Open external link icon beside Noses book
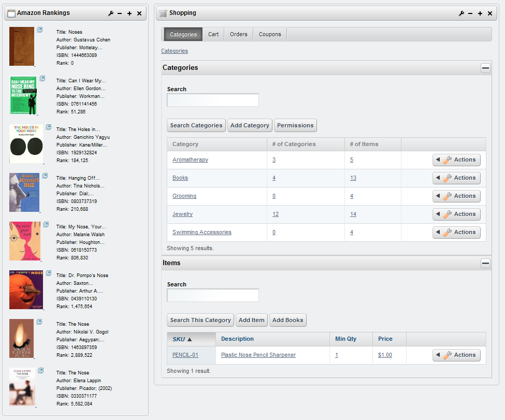Image resolution: width=505 pixels, height=420 pixels. [39, 30]
